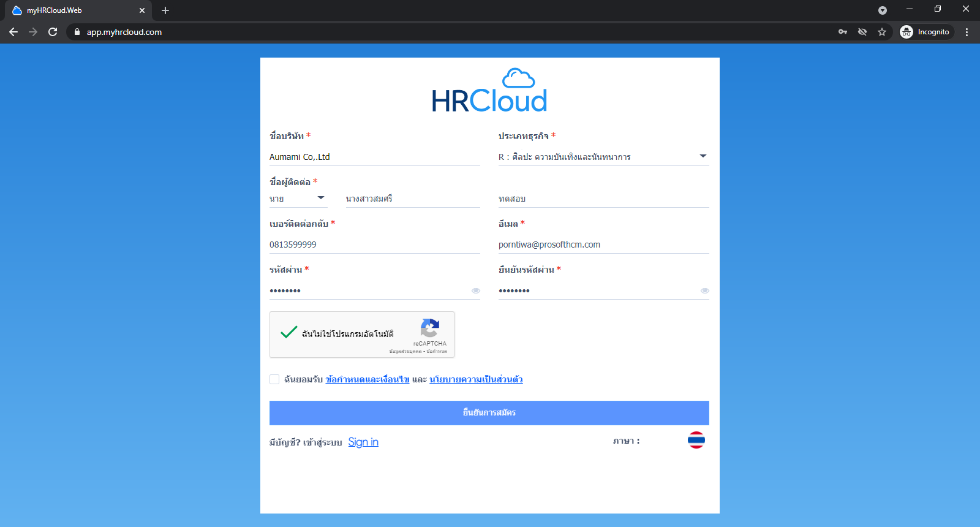Click the reCAPTCHA logo
Image resolution: width=980 pixels, height=527 pixels.
pyautogui.click(x=430, y=328)
